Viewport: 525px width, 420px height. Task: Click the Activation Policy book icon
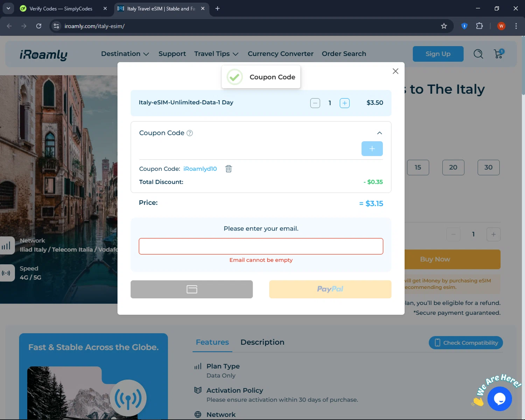198,390
